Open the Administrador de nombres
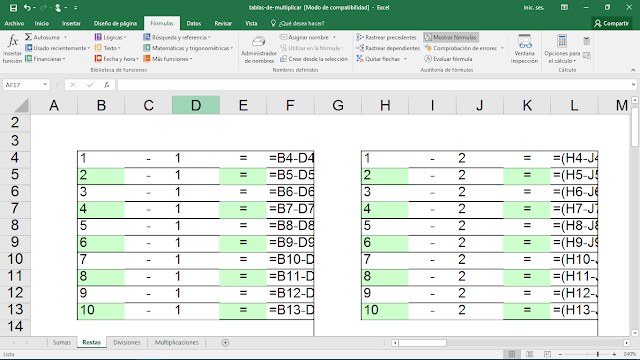 [x=259, y=50]
